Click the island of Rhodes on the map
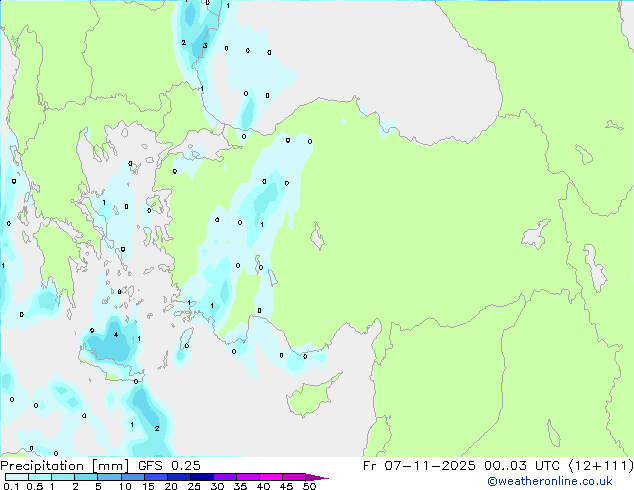 coord(185,340)
